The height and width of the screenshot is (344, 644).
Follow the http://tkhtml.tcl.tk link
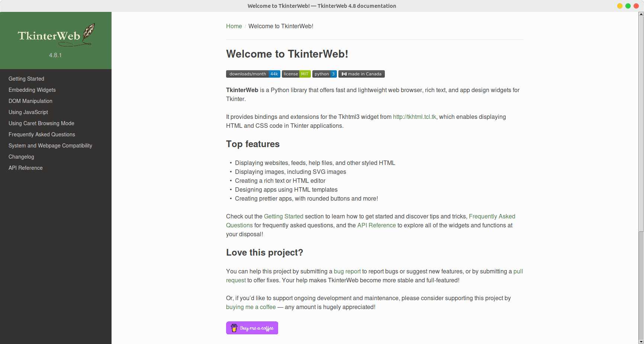pyautogui.click(x=415, y=117)
